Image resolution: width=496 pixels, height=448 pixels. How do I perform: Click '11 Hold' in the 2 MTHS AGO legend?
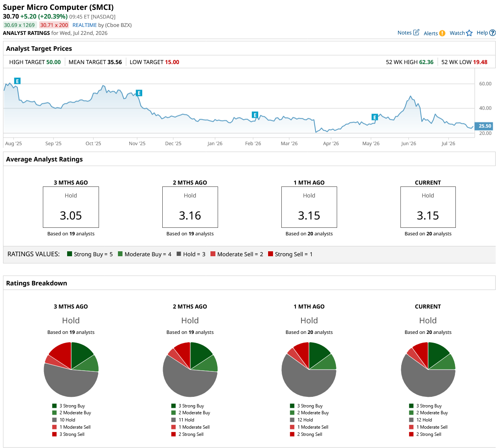[x=186, y=420]
